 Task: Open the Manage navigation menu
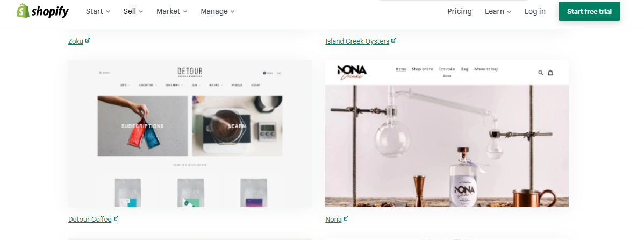coord(218,11)
